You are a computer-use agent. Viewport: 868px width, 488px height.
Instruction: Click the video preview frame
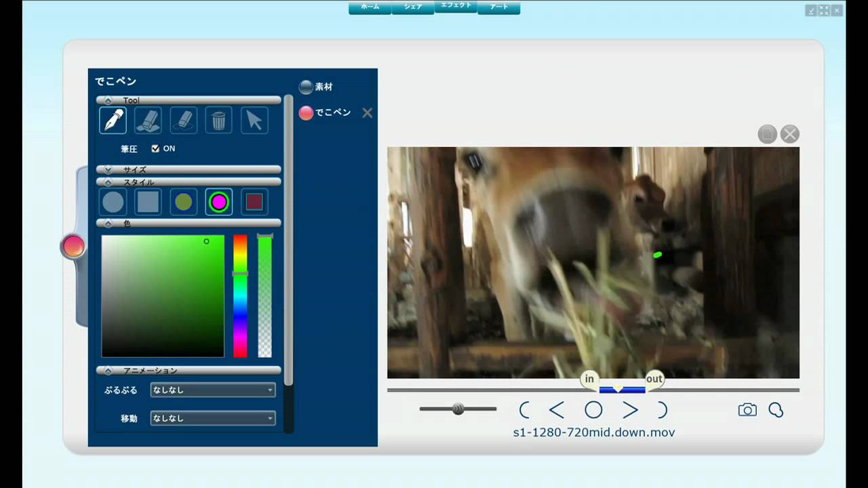click(x=593, y=262)
